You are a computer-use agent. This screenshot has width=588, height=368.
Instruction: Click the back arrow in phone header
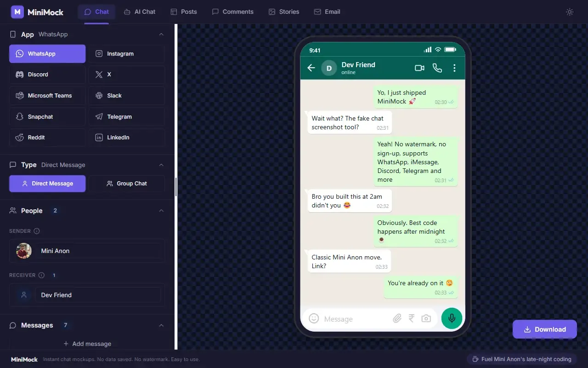(x=311, y=68)
